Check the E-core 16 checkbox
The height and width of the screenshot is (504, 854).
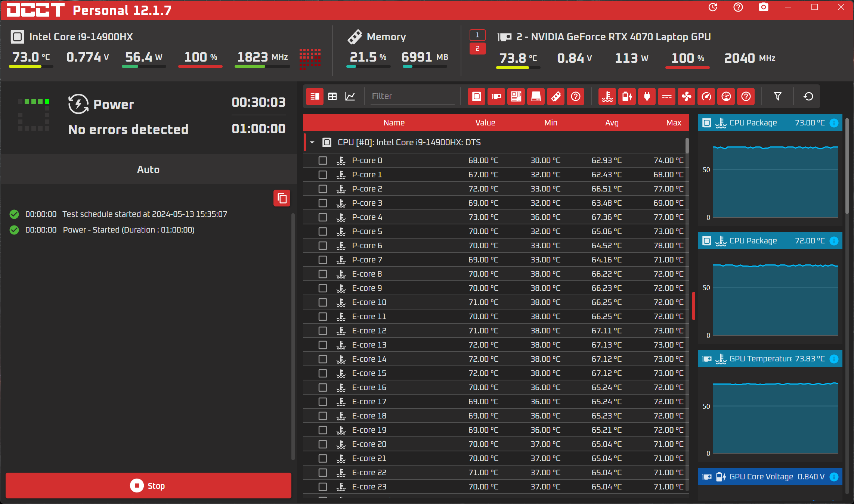click(x=323, y=388)
